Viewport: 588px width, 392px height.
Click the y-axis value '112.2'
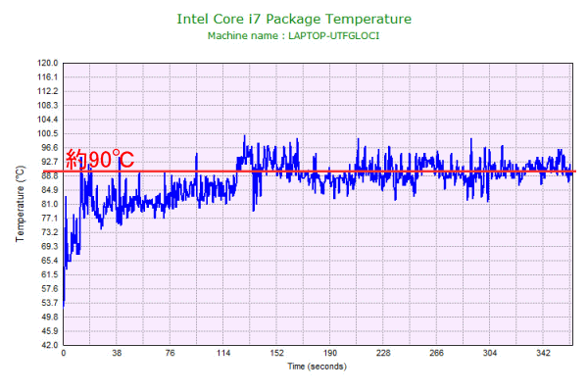(48, 91)
